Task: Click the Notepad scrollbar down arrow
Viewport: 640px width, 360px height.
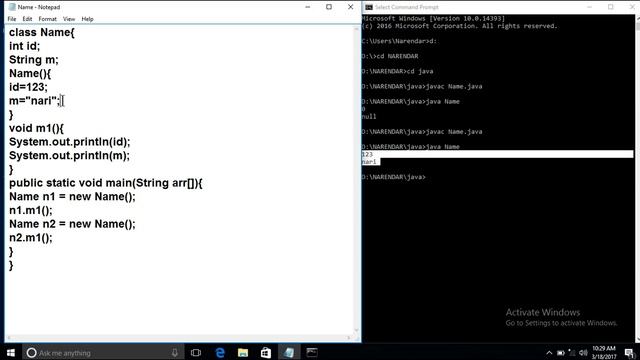Action: pos(356,331)
